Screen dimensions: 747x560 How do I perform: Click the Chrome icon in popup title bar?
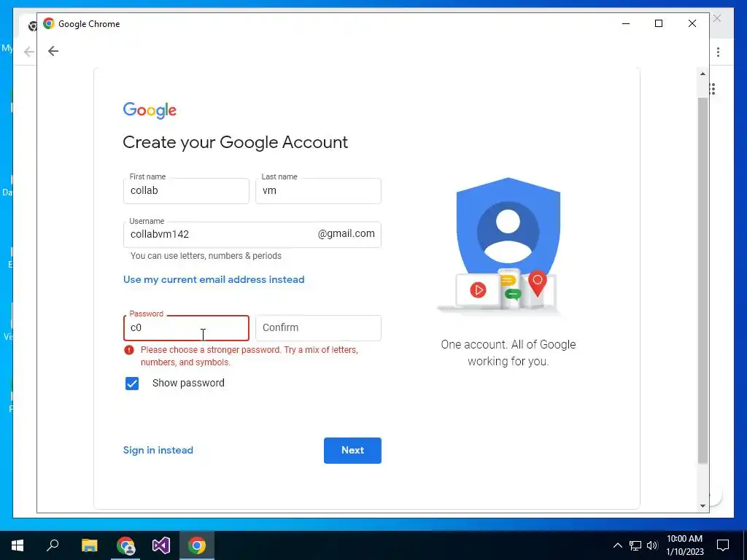click(x=49, y=23)
